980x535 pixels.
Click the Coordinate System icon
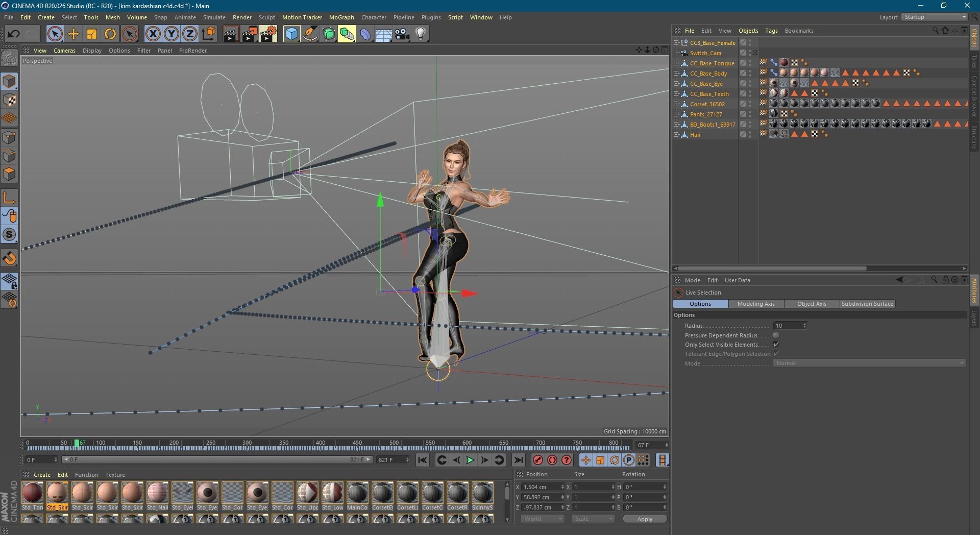tap(208, 34)
